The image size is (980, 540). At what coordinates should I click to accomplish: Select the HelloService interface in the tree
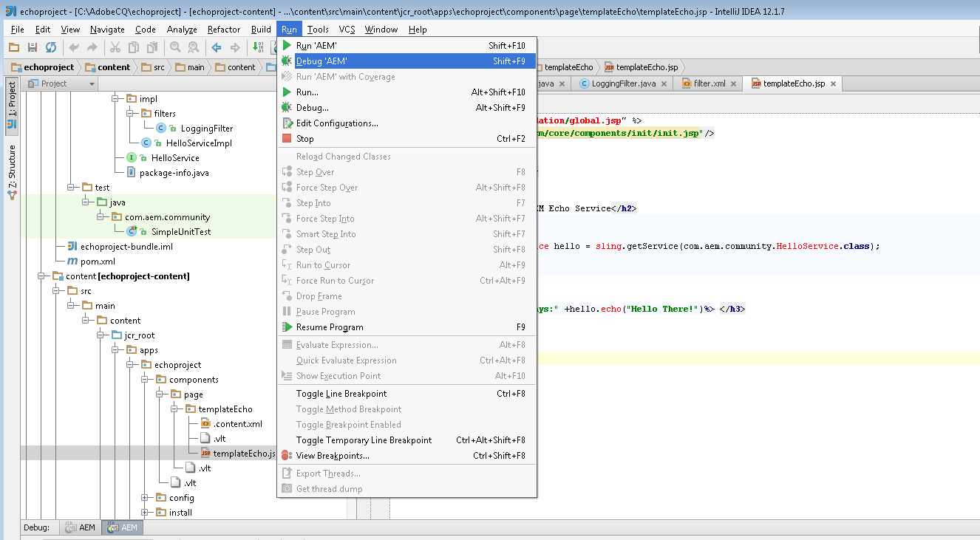[175, 158]
